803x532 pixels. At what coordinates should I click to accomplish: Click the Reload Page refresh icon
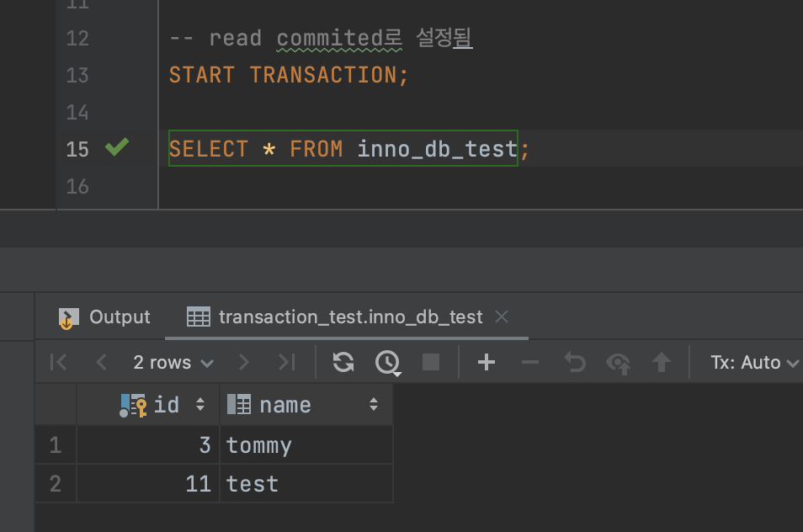[343, 362]
